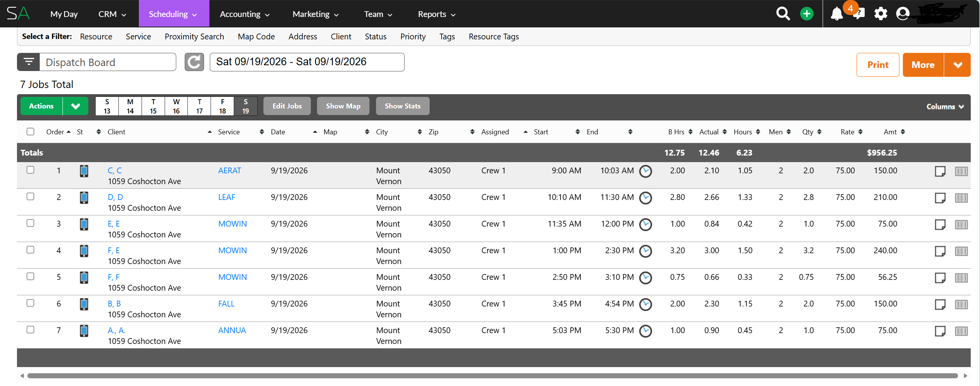Check the box for job order 7

tap(30, 330)
